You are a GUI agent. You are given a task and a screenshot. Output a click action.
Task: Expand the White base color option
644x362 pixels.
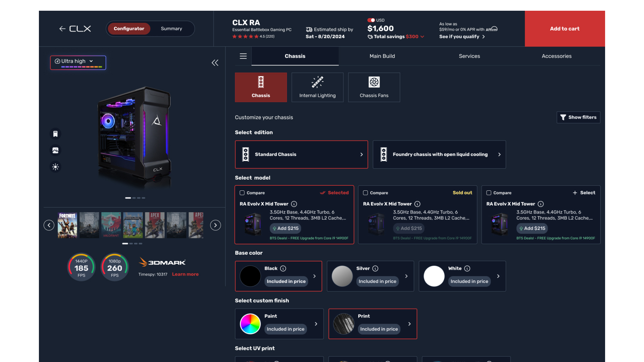pyautogui.click(x=498, y=276)
